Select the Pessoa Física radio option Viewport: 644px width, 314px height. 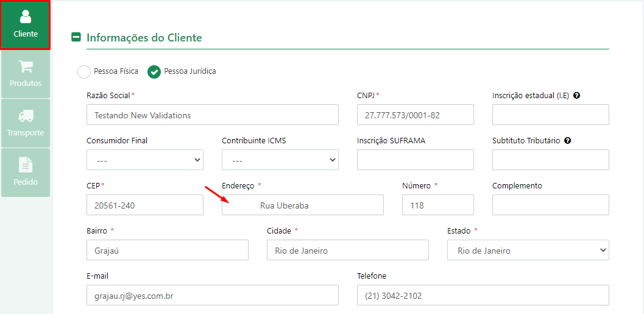click(84, 71)
